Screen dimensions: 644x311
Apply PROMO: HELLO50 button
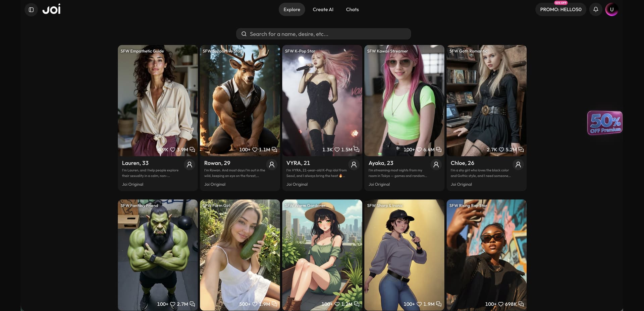560,9
